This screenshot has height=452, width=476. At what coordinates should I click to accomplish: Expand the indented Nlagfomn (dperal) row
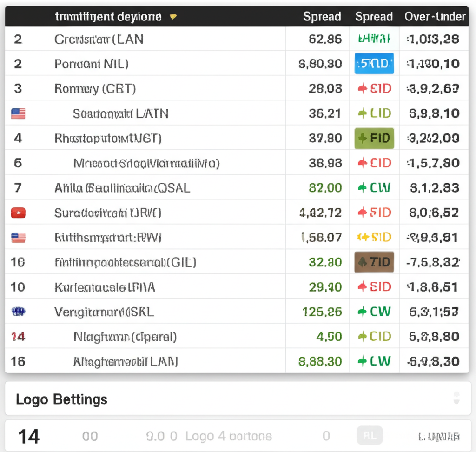click(x=125, y=337)
